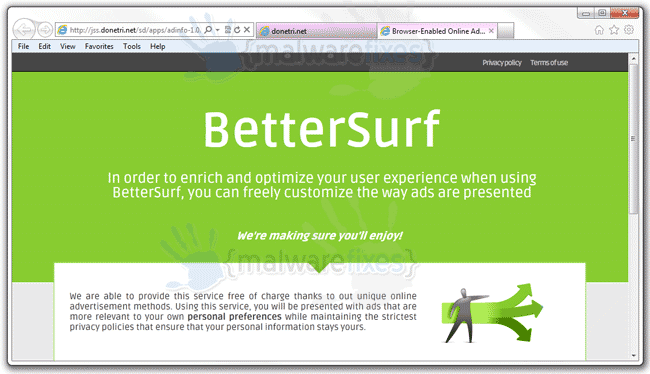
Task: Click the Stop loading X in address bar
Action: point(247,30)
